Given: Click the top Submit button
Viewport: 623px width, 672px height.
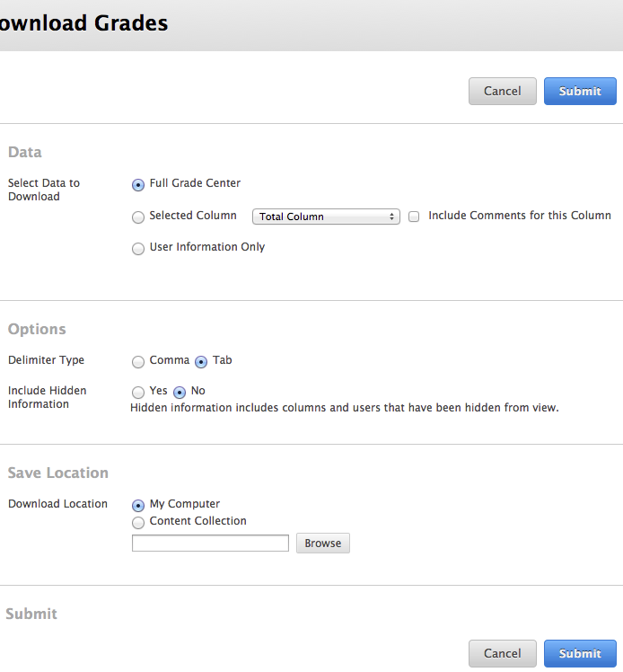Looking at the screenshot, I should coord(580,91).
